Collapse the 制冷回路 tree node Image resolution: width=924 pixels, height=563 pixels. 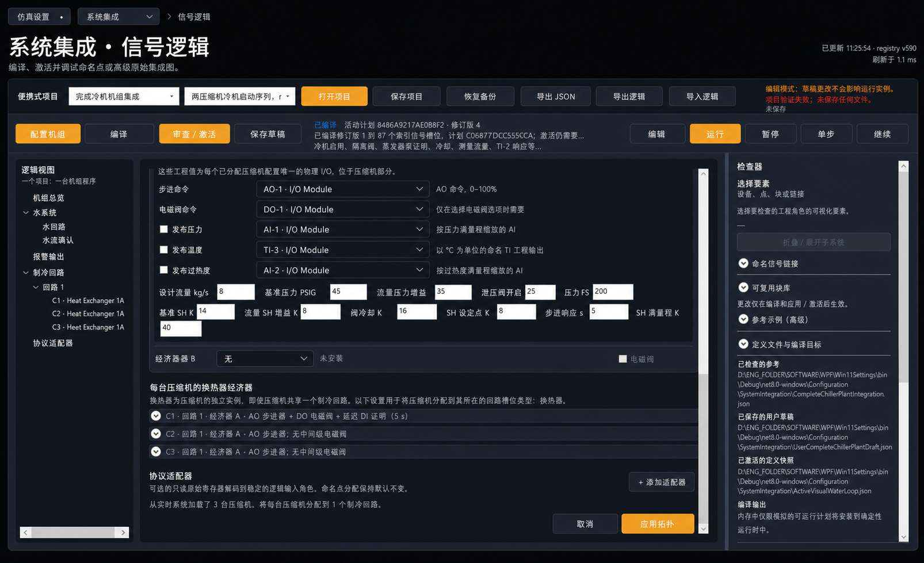26,273
